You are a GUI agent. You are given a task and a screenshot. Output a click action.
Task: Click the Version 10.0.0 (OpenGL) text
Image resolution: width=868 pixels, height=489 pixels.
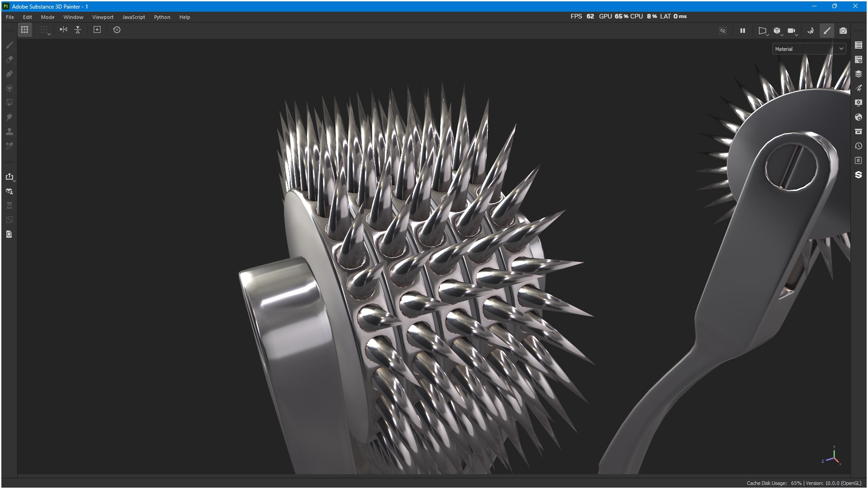click(834, 483)
